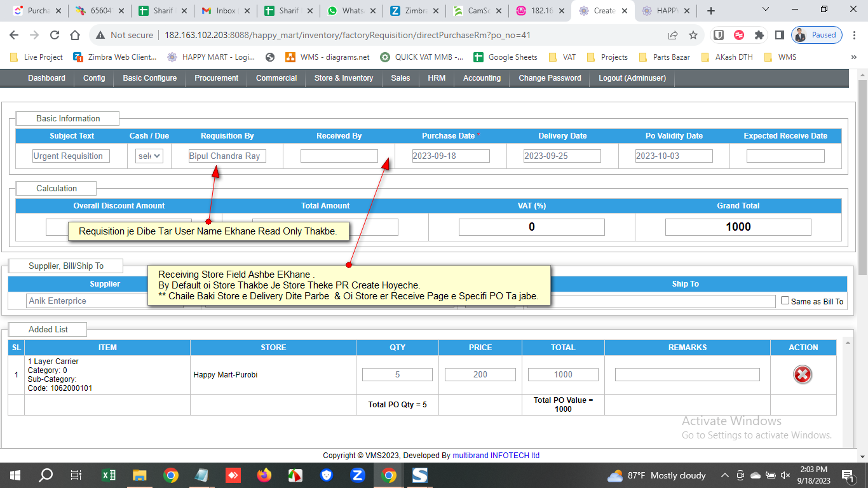Open Task View on the taskbar
Screen dimensions: 868x488
point(76,475)
